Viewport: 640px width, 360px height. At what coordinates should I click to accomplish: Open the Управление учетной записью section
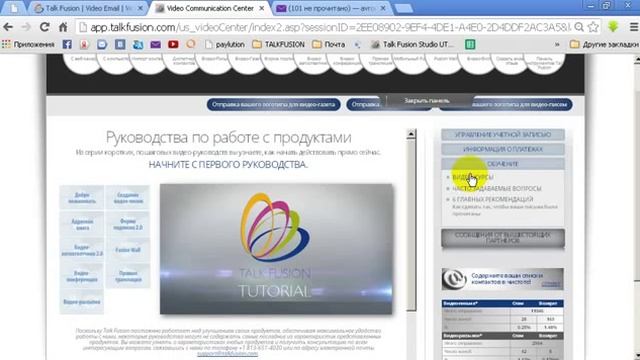point(503,135)
